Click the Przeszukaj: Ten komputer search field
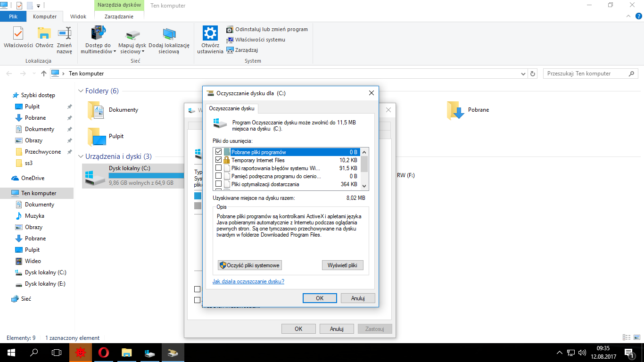This screenshot has height=362, width=644. point(591,74)
